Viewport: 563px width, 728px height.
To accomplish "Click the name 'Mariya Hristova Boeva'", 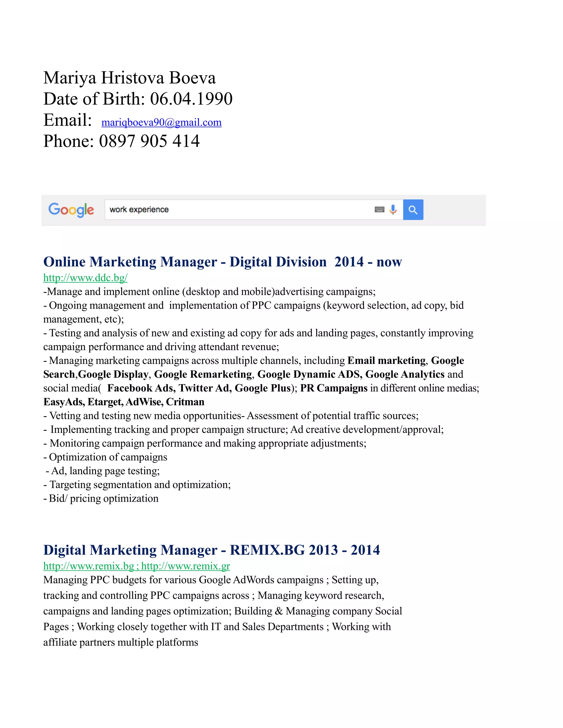I will tap(129, 78).
